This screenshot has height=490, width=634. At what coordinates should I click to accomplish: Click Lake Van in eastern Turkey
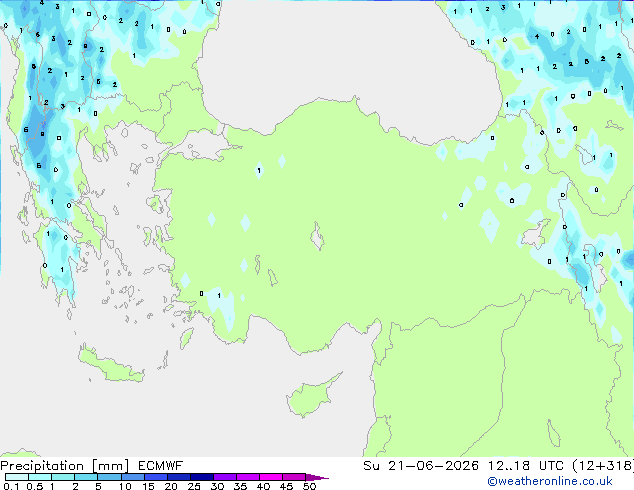(536, 234)
